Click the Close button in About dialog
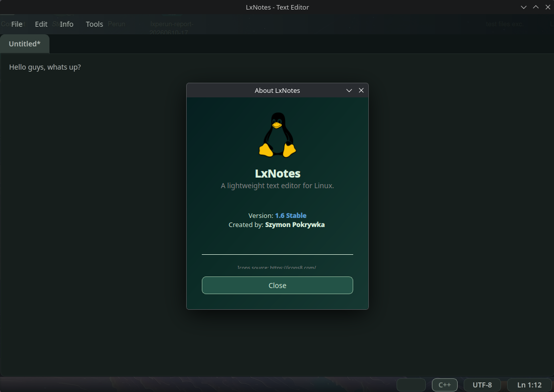 (278, 286)
